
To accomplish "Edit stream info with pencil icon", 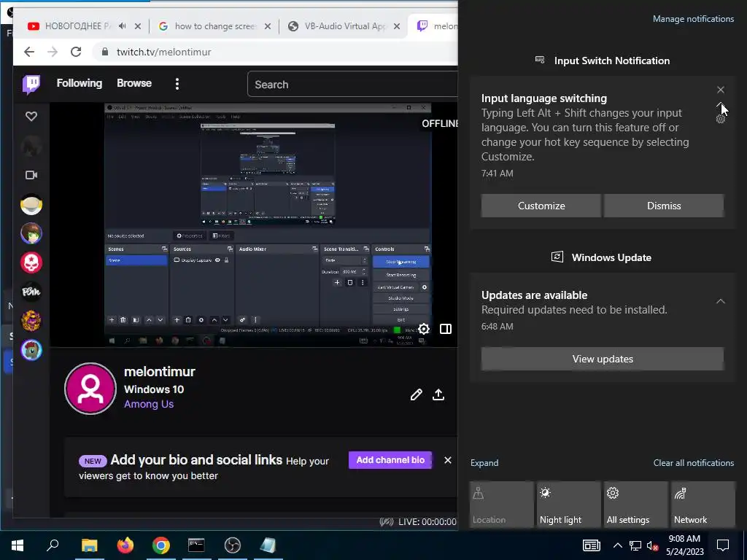I will pyautogui.click(x=416, y=394).
